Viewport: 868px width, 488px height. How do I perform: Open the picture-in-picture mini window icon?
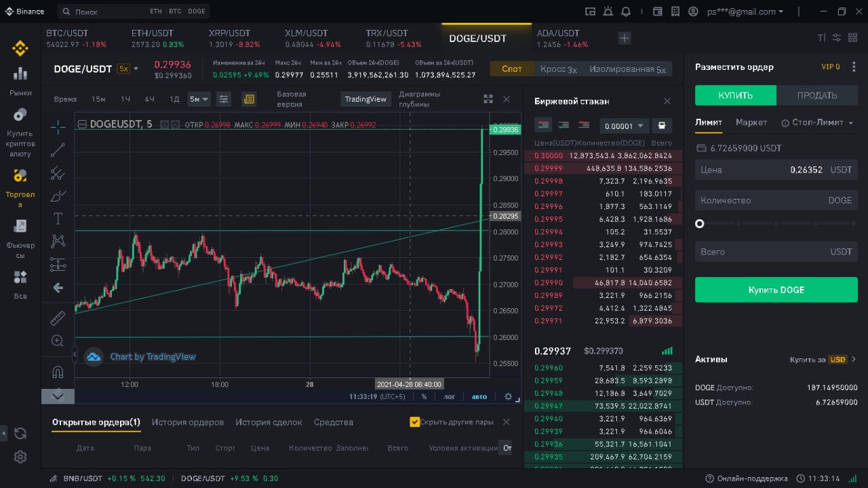tap(590, 12)
